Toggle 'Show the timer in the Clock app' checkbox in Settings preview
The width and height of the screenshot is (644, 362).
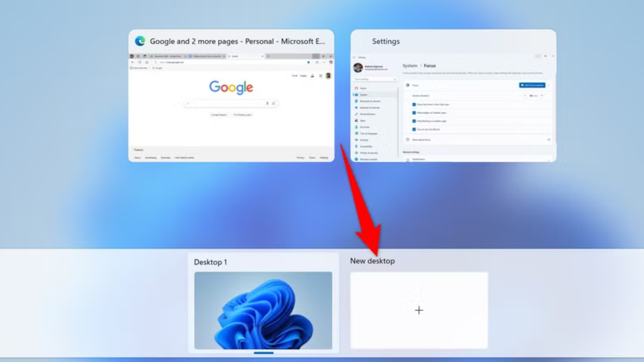click(414, 105)
